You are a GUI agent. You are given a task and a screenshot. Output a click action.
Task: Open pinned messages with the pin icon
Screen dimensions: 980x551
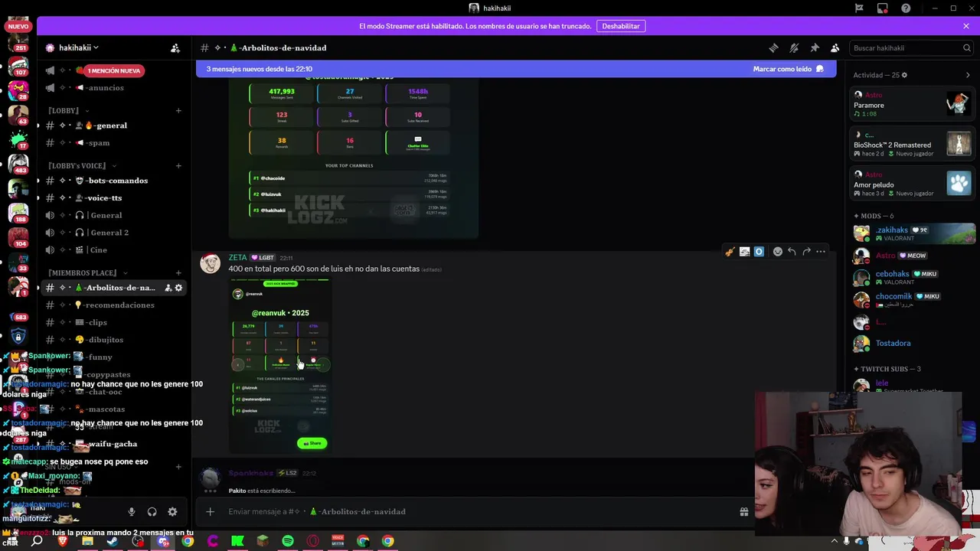(x=815, y=47)
